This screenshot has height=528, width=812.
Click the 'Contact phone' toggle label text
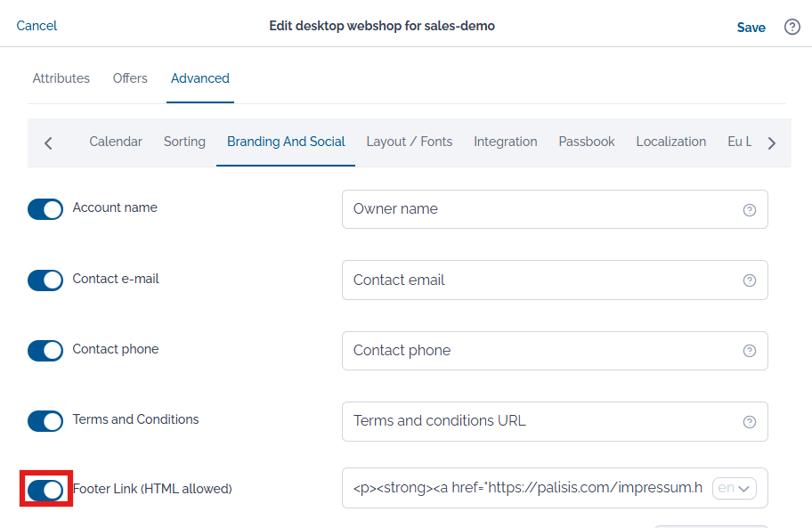[116, 349]
